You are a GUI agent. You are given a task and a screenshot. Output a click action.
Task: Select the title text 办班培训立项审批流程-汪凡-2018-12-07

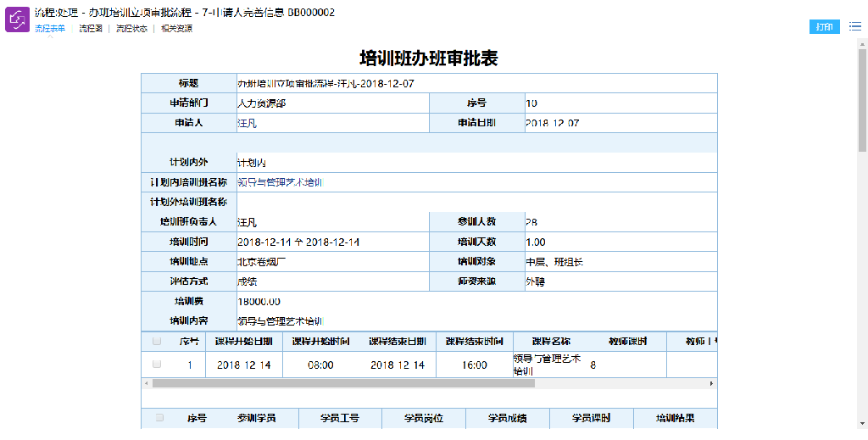[325, 84]
